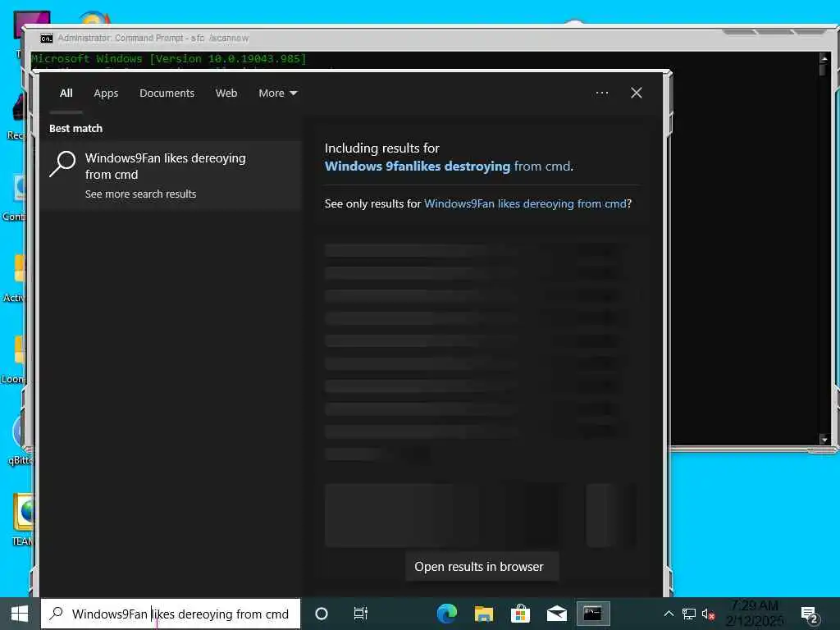
Task: Click the Best match heading text
Action: tap(75, 129)
